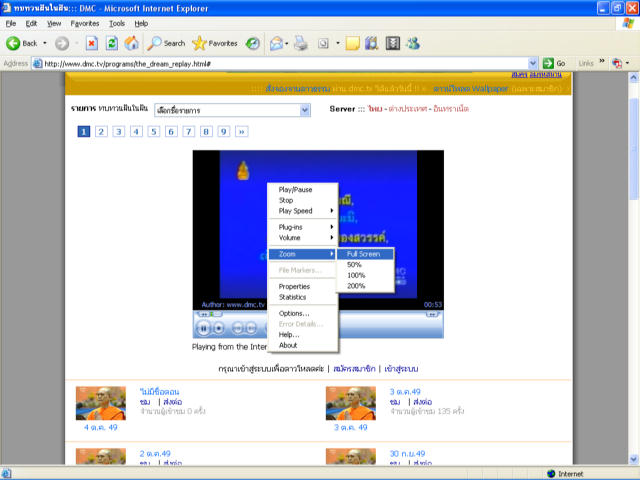The image size is (640, 480).
Task: Choose 200% zoom option
Action: [355, 286]
